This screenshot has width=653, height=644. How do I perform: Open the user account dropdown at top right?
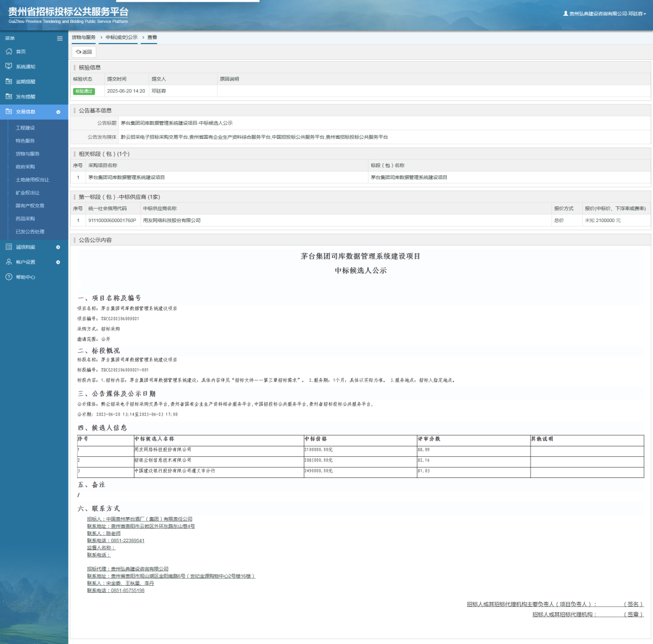pos(605,14)
